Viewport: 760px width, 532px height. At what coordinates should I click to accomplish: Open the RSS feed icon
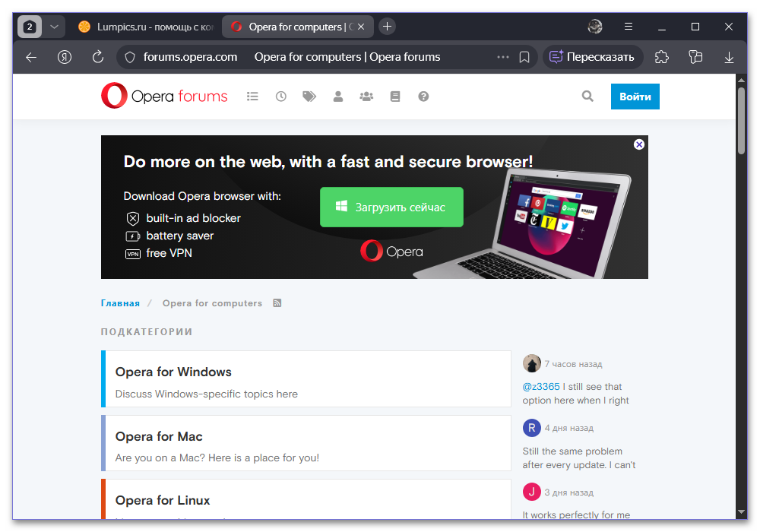[277, 303]
